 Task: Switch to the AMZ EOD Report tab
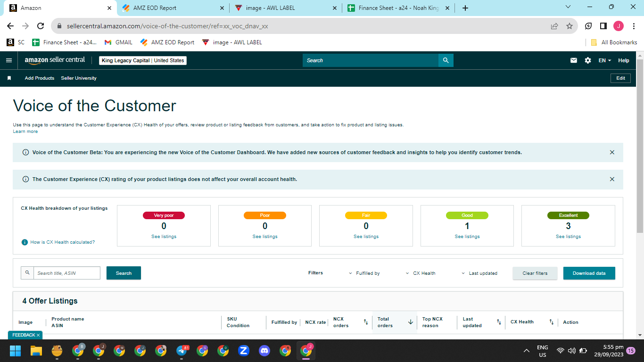(x=172, y=8)
